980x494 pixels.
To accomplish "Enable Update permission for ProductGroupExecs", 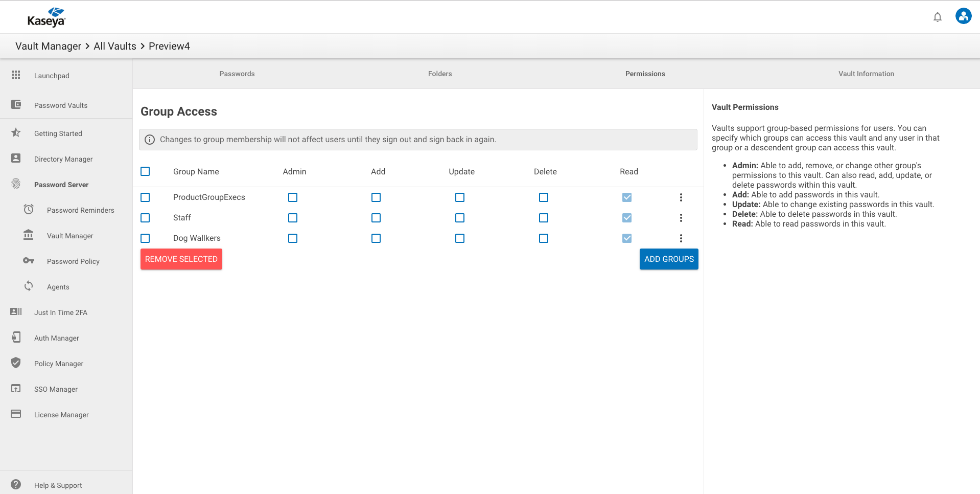I will [460, 197].
